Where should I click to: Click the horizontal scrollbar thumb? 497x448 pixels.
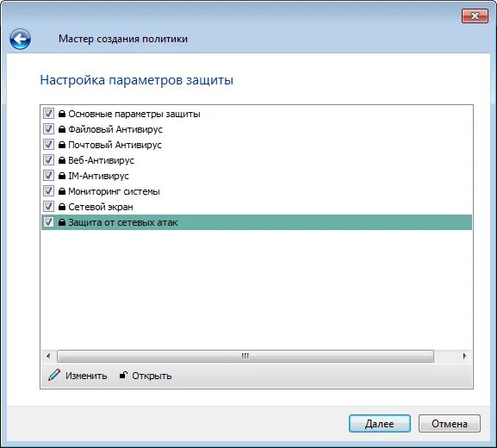[x=245, y=356]
